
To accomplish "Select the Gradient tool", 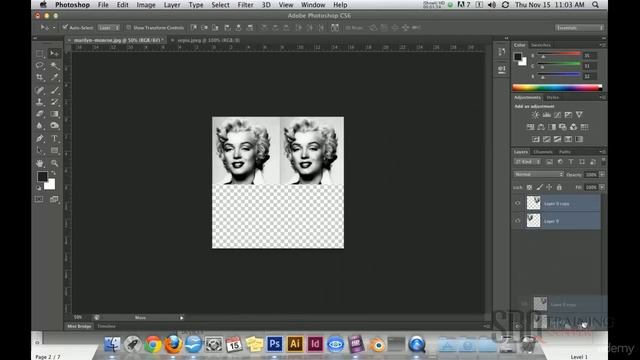I will click(x=54, y=114).
